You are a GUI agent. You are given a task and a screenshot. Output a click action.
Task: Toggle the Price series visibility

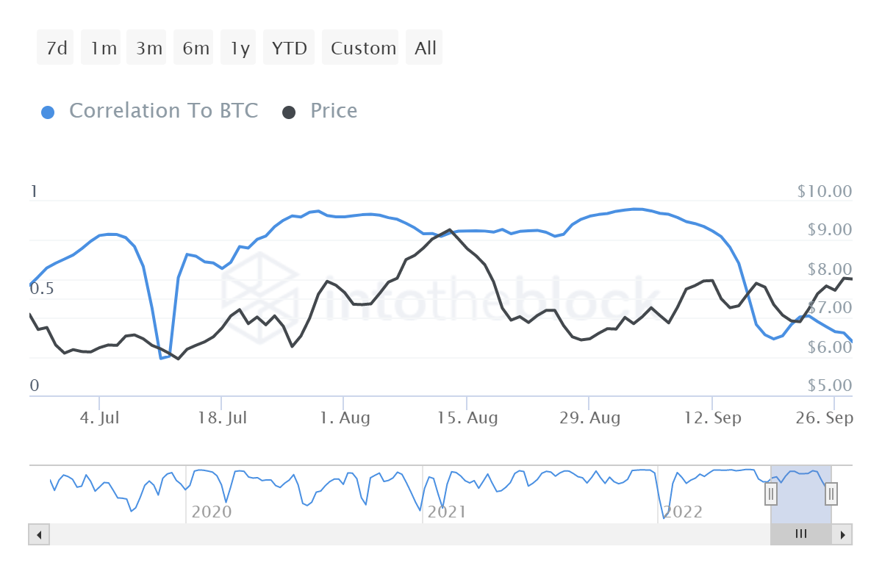334,111
